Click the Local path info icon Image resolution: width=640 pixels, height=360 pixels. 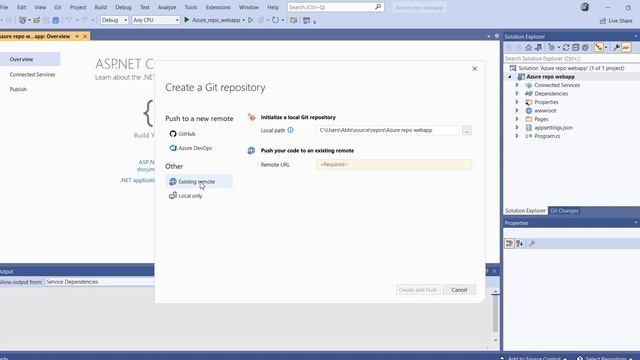[x=290, y=130]
